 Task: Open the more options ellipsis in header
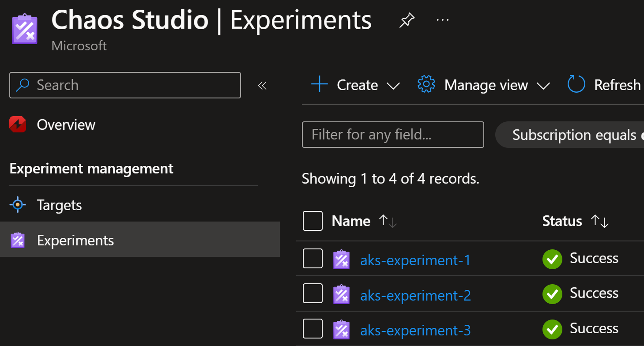(x=442, y=20)
